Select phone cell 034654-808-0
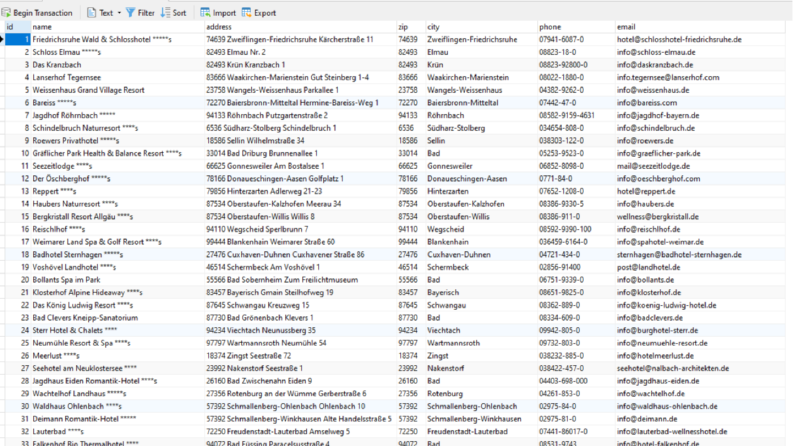 pos(576,128)
